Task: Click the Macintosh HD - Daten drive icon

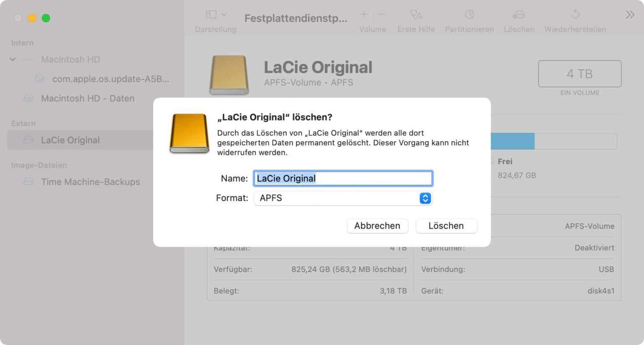Action: tap(28, 98)
